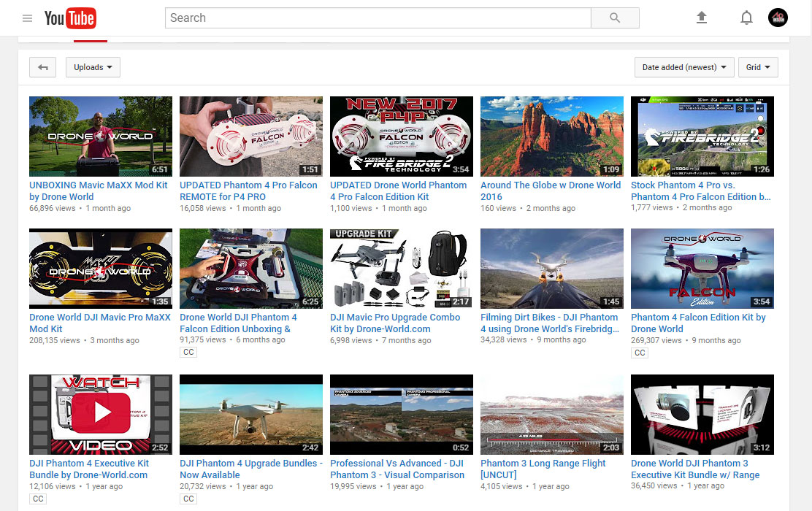Open the Date added (newest) sort dropdown

(684, 67)
